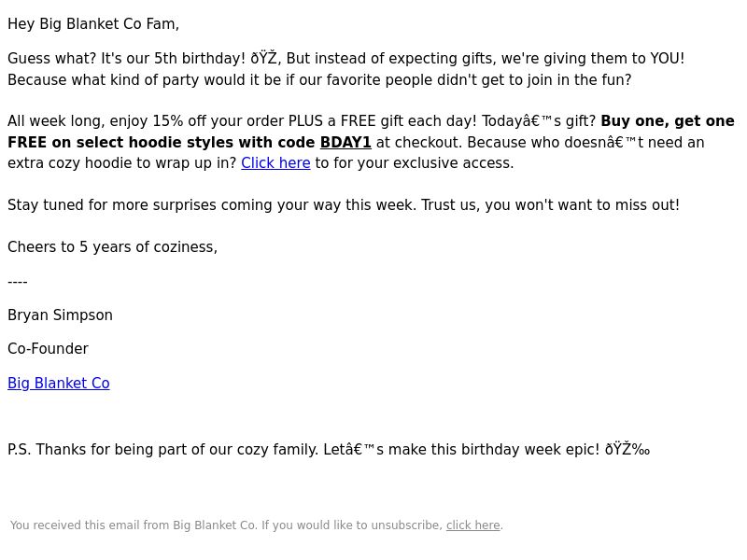This screenshot has height=560, width=747.
Task: Click 'Cheers to 5 years of coziness'
Action: (112, 246)
